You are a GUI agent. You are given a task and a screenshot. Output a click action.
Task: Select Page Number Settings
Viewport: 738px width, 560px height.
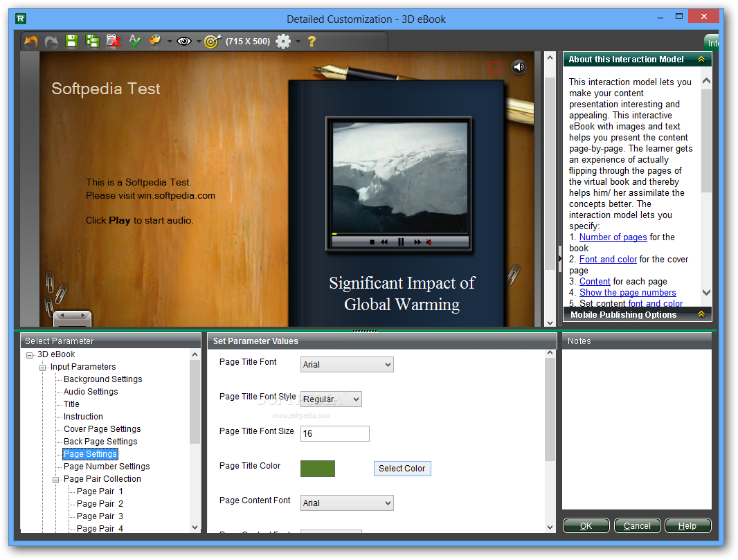(107, 467)
